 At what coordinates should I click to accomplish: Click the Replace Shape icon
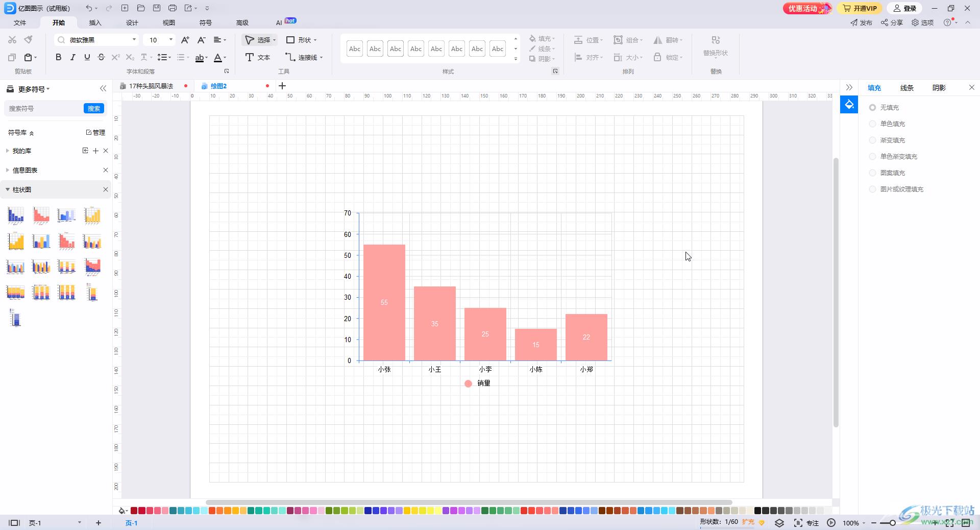click(x=716, y=40)
